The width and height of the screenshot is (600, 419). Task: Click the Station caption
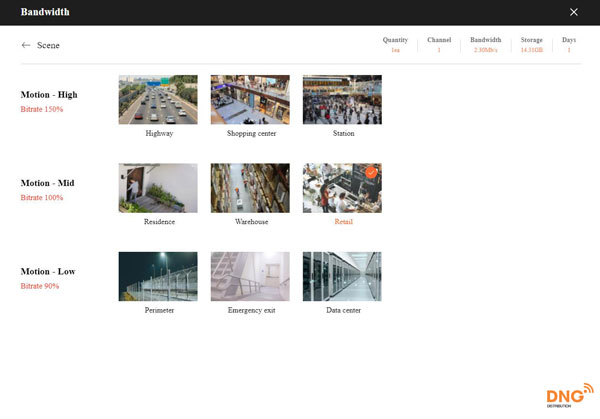tap(344, 133)
